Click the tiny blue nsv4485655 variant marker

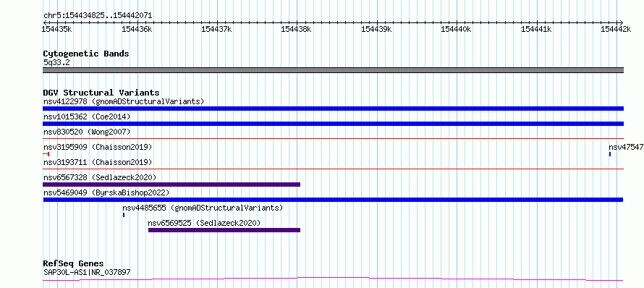coord(124,215)
